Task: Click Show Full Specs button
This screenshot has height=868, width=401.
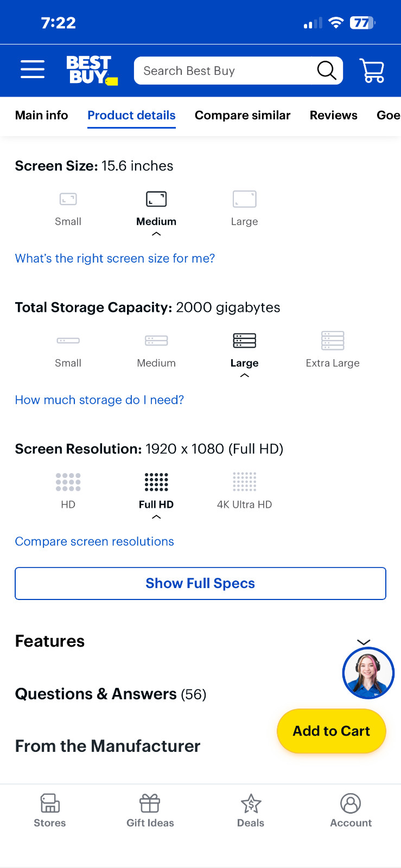Action: [200, 583]
